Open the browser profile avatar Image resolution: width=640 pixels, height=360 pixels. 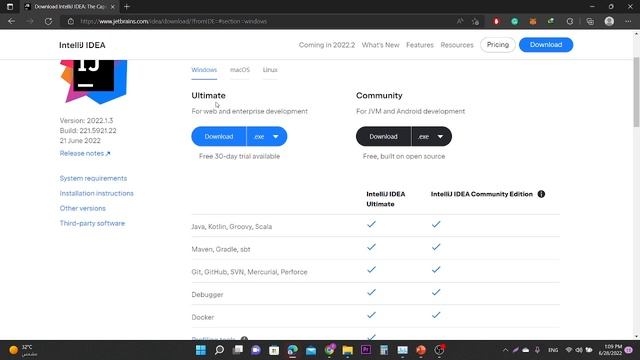(609, 21)
